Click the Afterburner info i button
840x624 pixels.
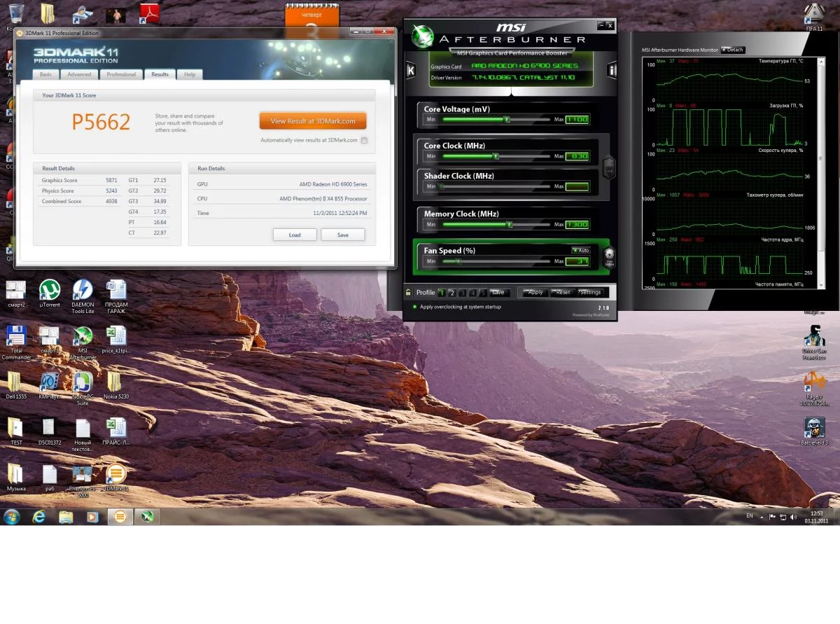point(612,70)
